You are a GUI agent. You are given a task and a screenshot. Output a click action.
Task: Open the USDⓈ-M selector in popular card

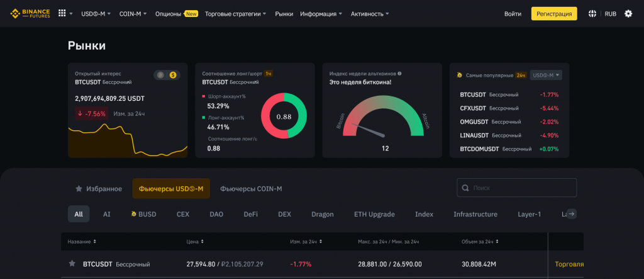pyautogui.click(x=546, y=76)
